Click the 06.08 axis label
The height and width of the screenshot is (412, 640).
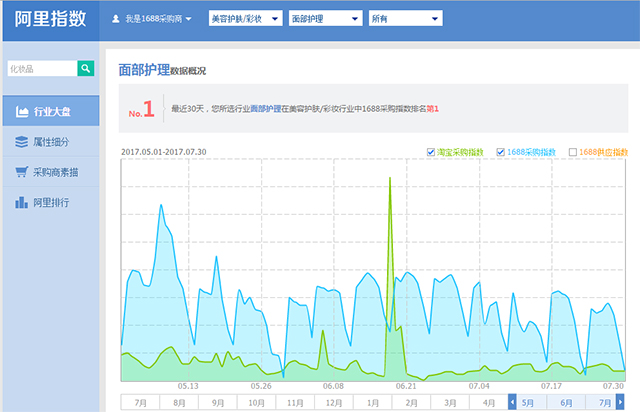(333, 386)
